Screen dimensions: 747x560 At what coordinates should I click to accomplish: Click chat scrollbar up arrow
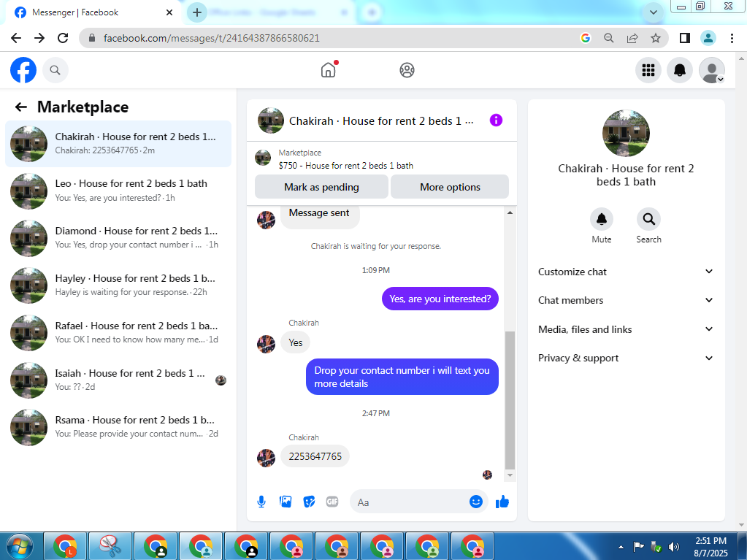[510, 212]
